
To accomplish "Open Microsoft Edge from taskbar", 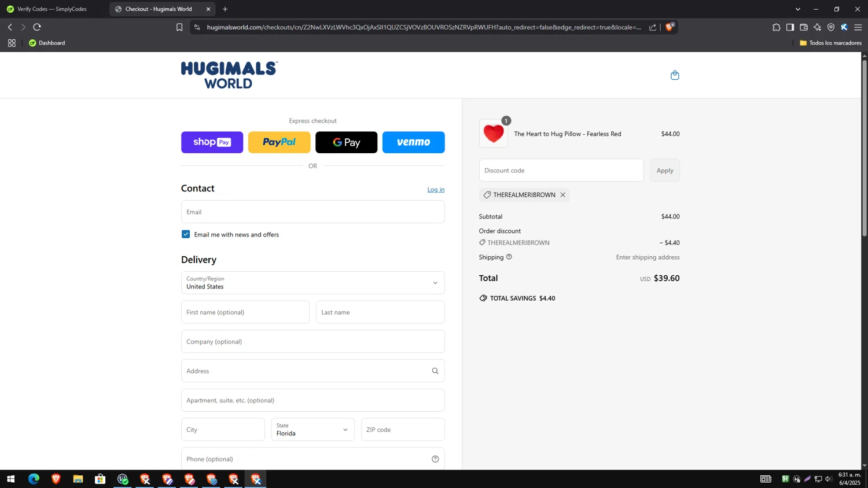I will click(34, 479).
